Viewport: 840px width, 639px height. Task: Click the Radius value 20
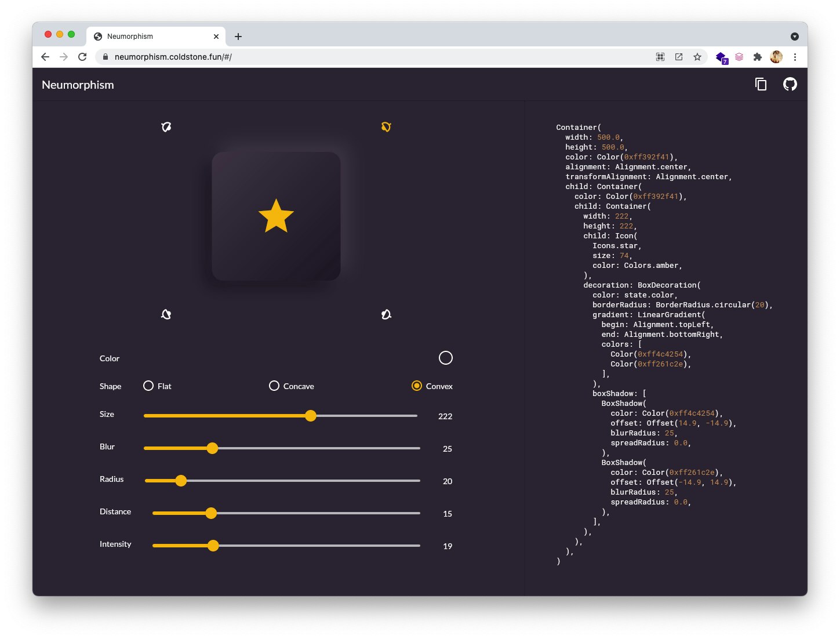coord(448,481)
